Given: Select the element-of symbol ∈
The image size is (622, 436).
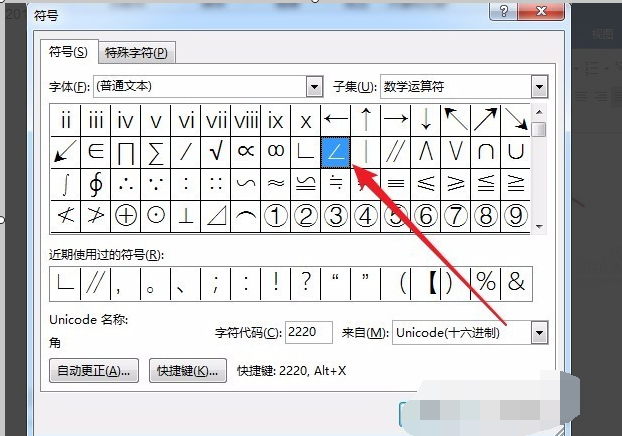Looking at the screenshot, I should [95, 152].
